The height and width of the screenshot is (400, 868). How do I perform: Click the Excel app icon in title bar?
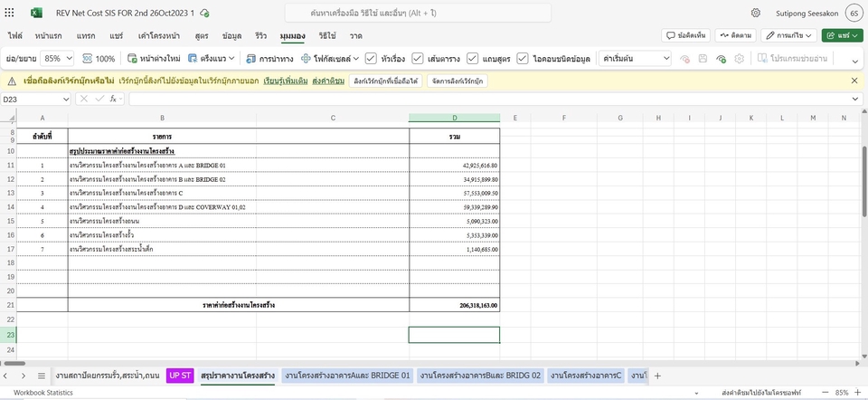(x=36, y=13)
